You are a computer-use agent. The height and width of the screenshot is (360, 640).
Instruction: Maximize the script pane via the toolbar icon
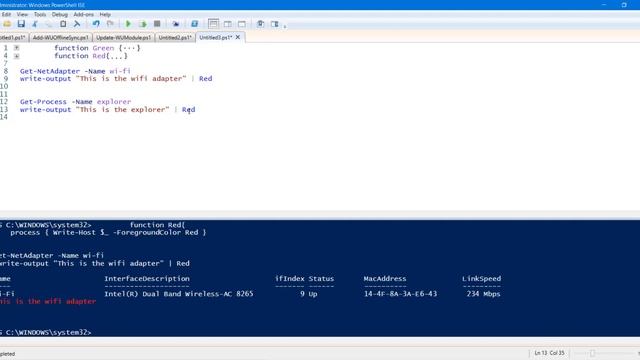coord(242,24)
